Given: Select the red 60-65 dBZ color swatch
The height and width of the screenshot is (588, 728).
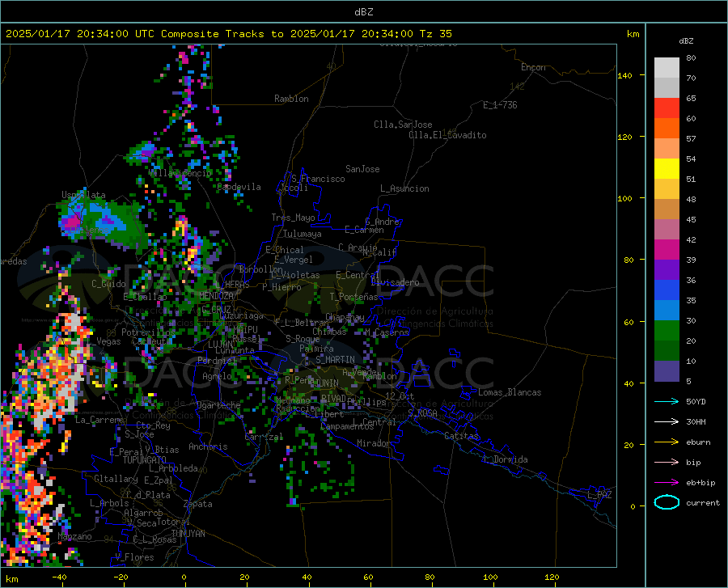Looking at the screenshot, I should pos(667,108).
